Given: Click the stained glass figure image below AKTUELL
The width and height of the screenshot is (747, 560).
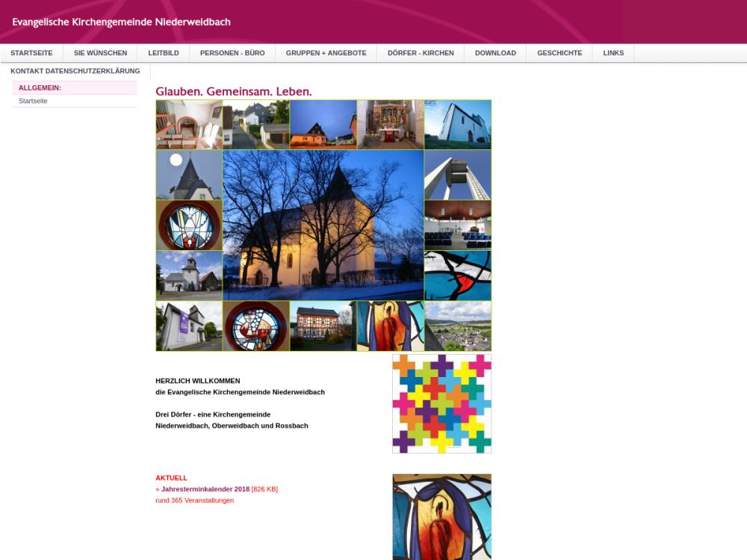Looking at the screenshot, I should pos(441,517).
